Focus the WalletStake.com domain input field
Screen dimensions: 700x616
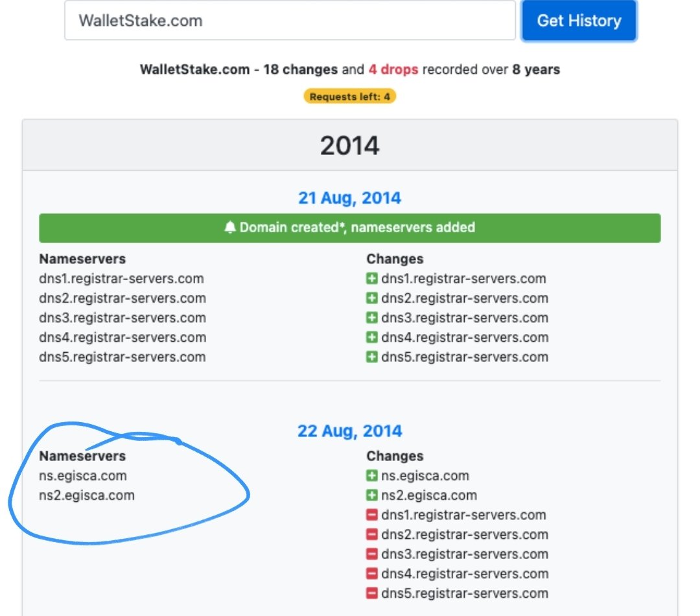290,21
